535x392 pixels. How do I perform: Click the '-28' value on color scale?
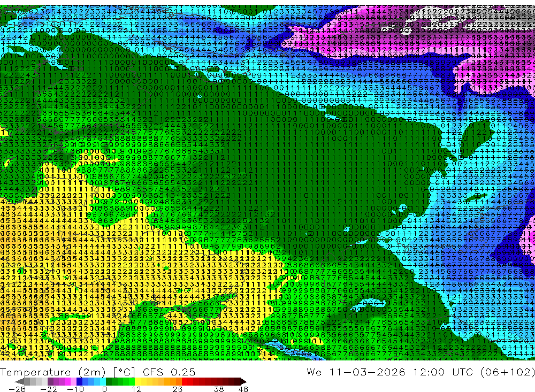click(x=17, y=389)
